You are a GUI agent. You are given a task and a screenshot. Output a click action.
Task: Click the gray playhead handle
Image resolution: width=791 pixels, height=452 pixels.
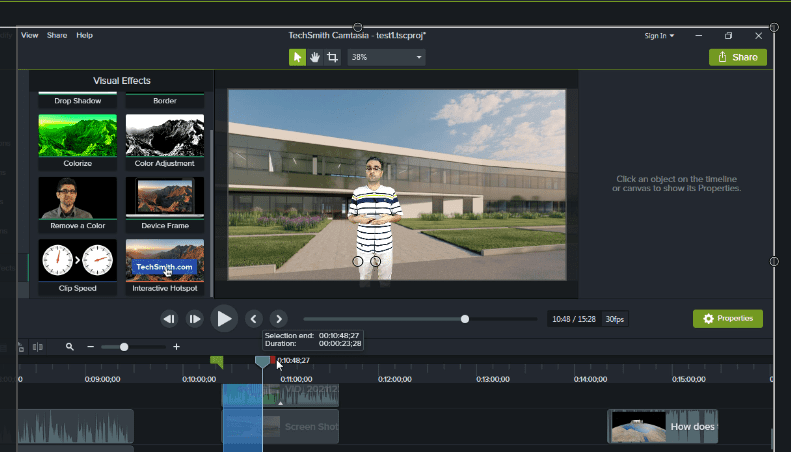[262, 361]
